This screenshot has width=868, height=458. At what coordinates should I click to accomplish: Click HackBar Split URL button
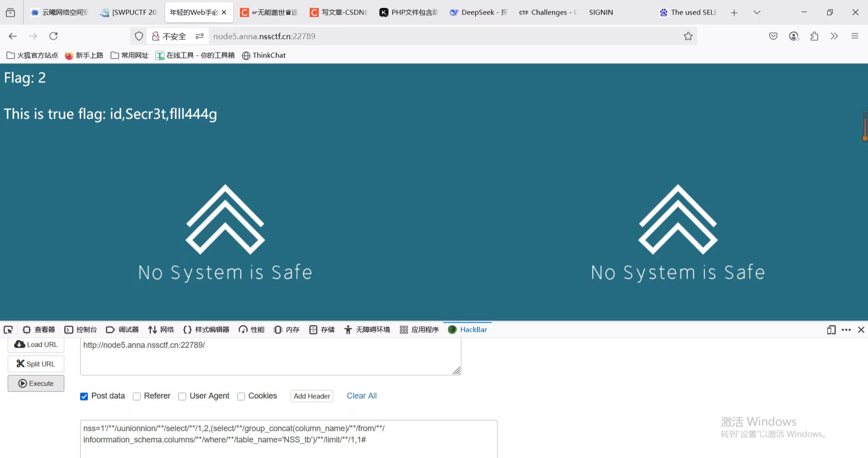click(36, 364)
